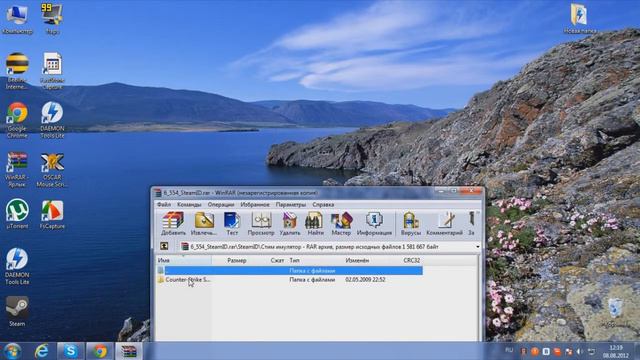The image size is (640, 360).
Task: Open the Найти search tool
Action: [315, 224]
